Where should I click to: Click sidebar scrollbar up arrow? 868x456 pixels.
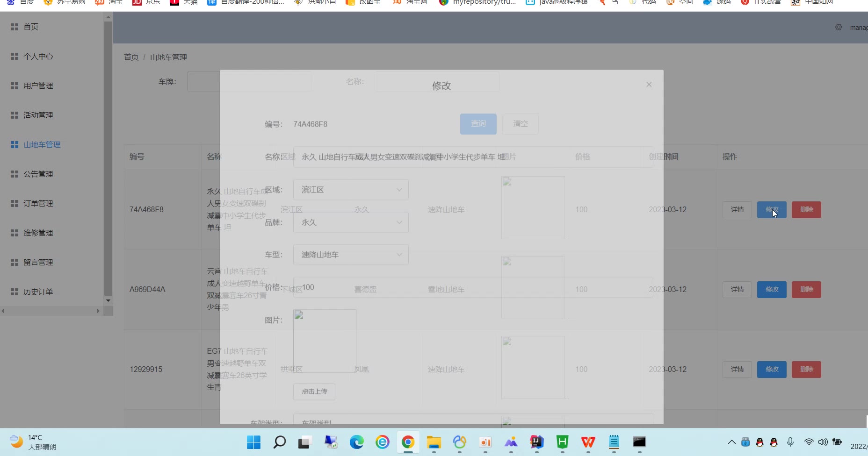(x=108, y=17)
